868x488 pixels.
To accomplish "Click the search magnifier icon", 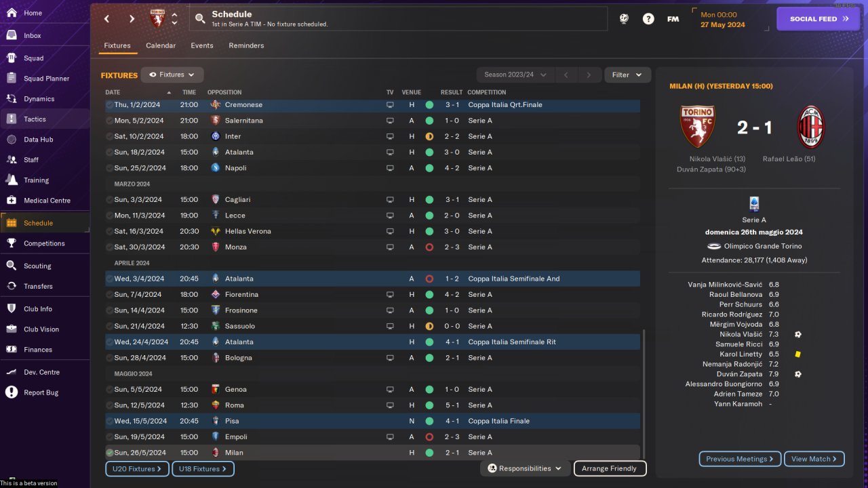I will (x=200, y=19).
